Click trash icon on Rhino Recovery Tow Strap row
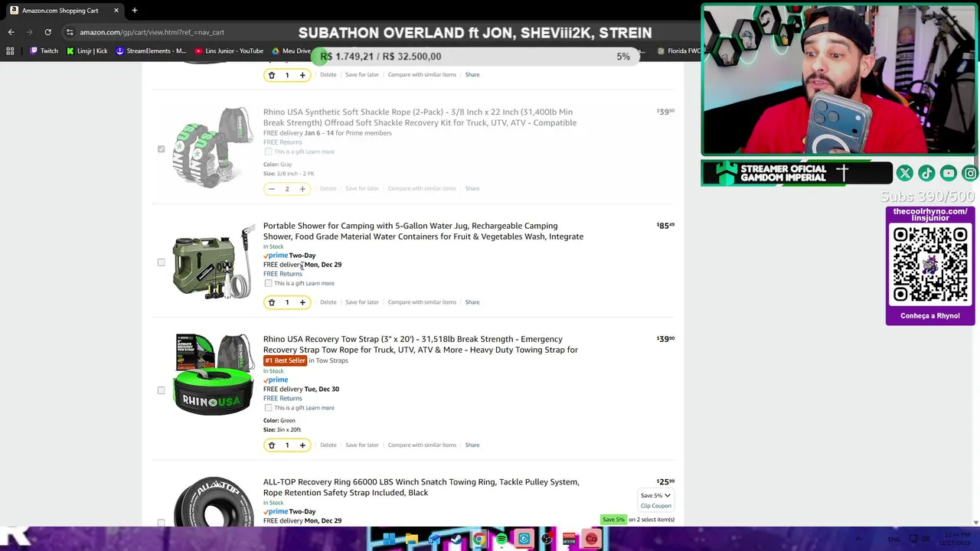The width and height of the screenshot is (980, 551). click(271, 445)
